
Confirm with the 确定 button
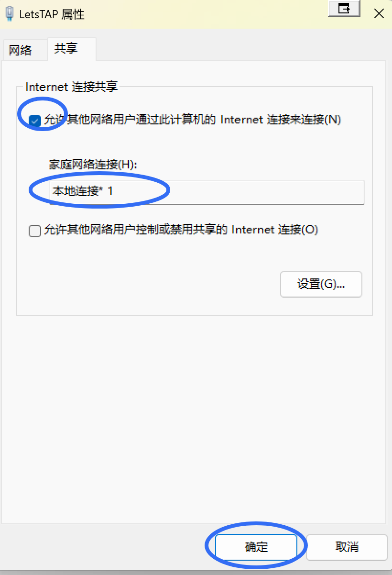[256, 547]
